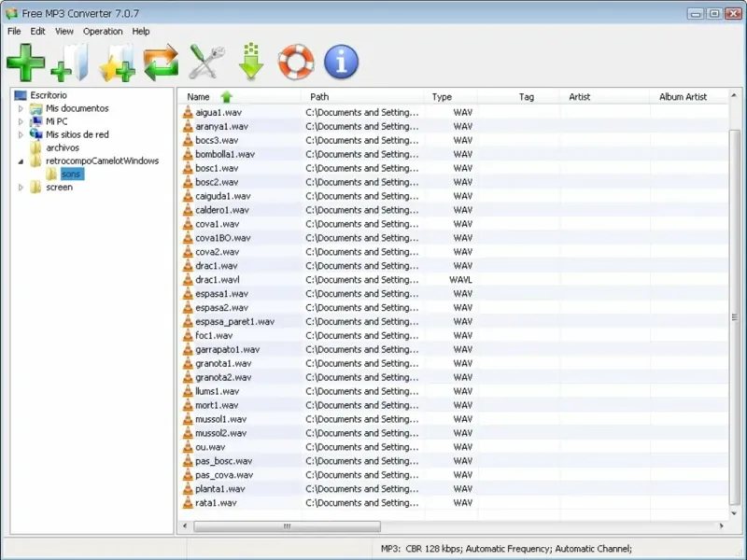Select file bosc1.wav
Viewport: 747px width, 560px height.
point(217,168)
